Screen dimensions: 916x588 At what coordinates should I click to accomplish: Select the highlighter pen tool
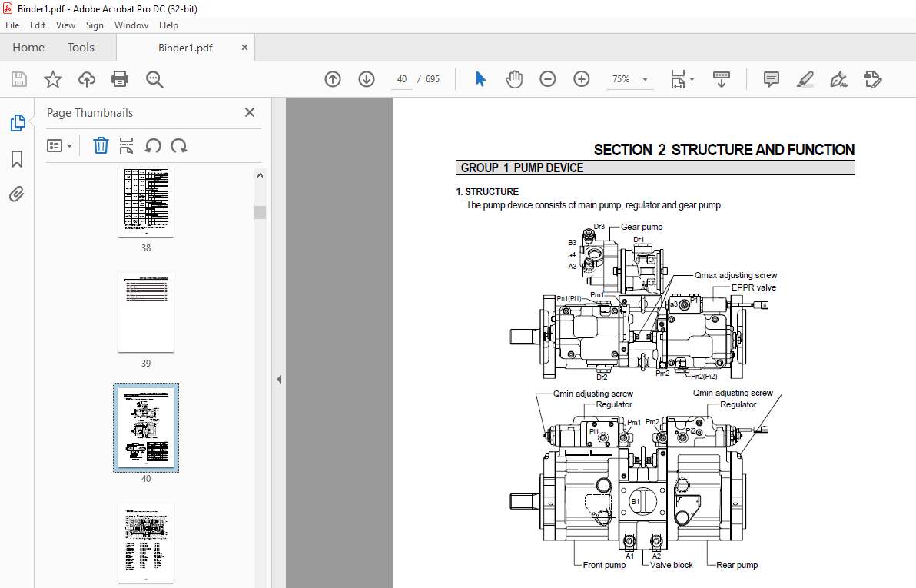click(x=805, y=79)
